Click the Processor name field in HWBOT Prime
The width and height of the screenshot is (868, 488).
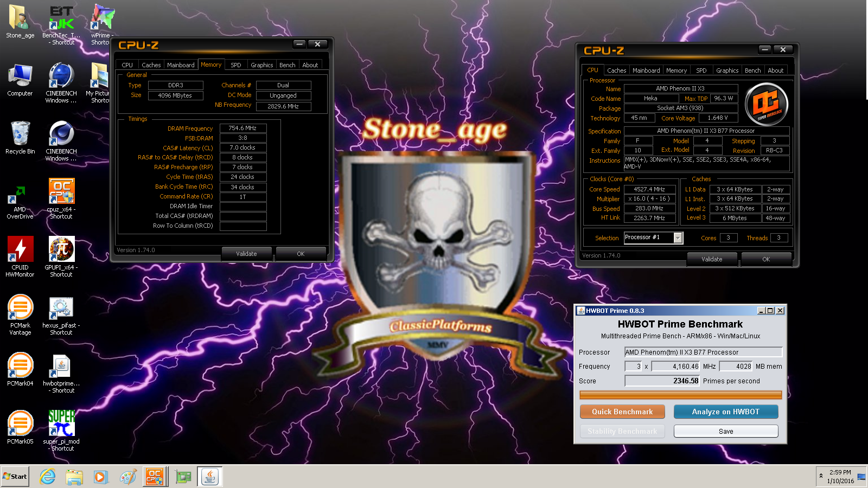click(x=704, y=352)
